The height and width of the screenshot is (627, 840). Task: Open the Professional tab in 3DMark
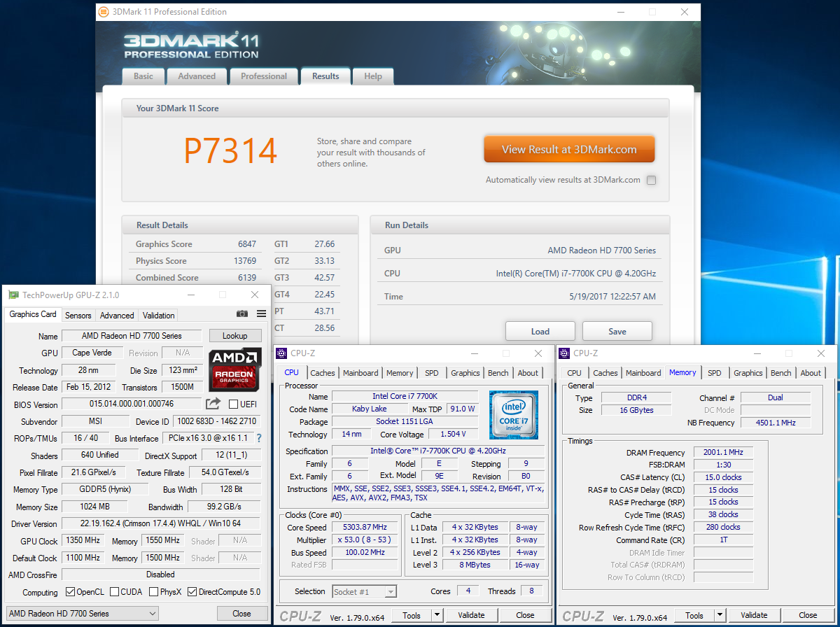click(x=264, y=76)
